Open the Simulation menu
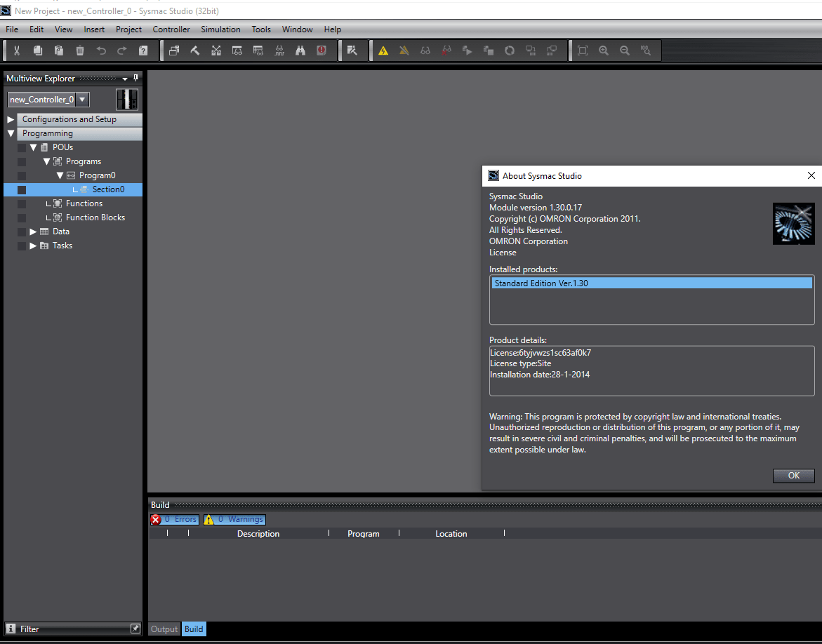 tap(220, 29)
